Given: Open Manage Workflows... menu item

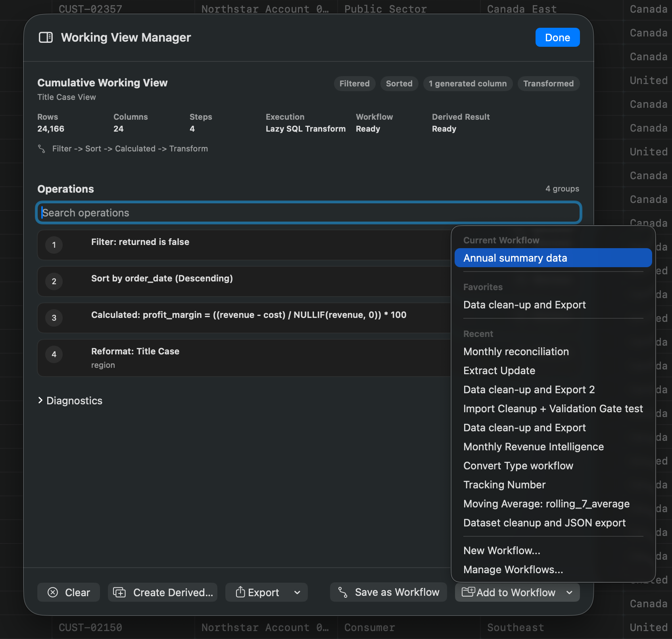Looking at the screenshot, I should pos(553,570).
